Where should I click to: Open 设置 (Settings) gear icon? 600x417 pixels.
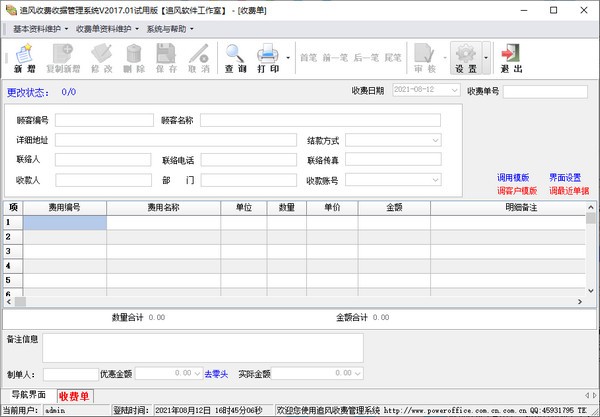tap(466, 58)
